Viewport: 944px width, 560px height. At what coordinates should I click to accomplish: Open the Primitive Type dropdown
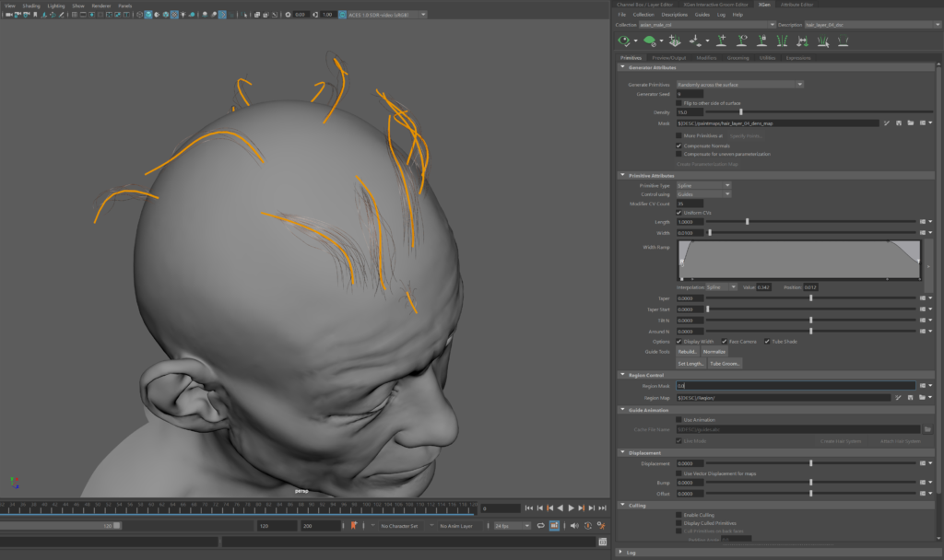pos(703,185)
